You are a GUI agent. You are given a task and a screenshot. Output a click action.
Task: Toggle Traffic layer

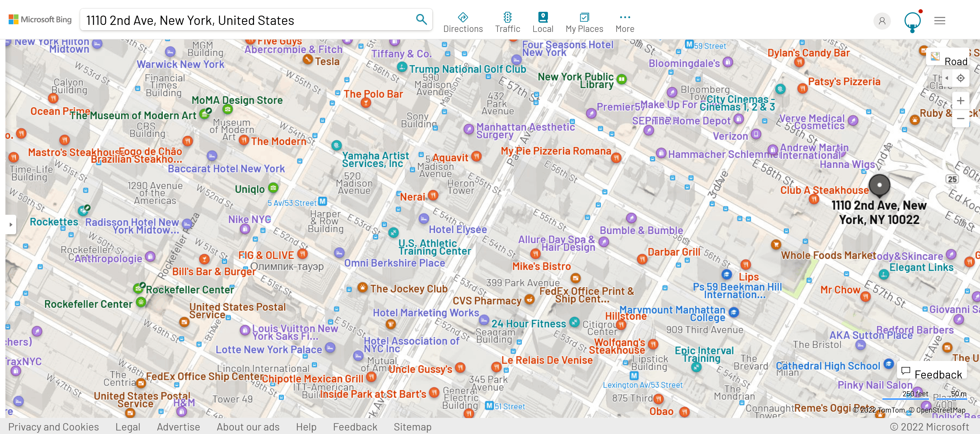point(507,22)
